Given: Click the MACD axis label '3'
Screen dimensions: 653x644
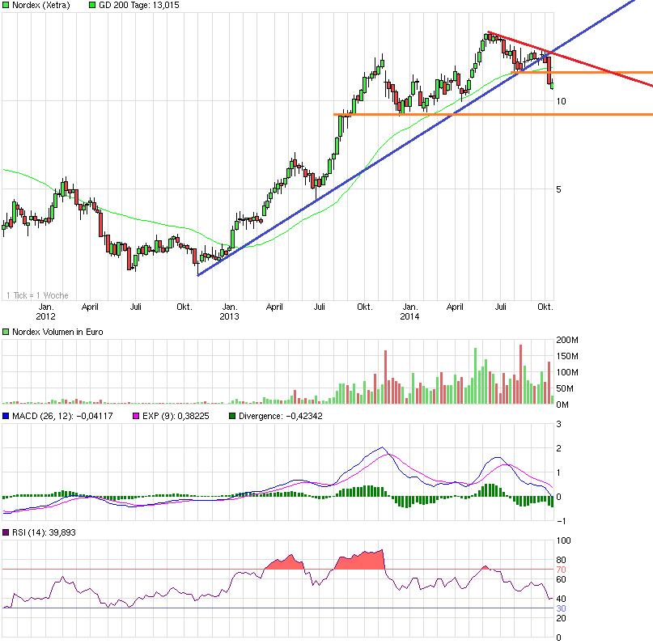Looking at the screenshot, I should 558,424.
